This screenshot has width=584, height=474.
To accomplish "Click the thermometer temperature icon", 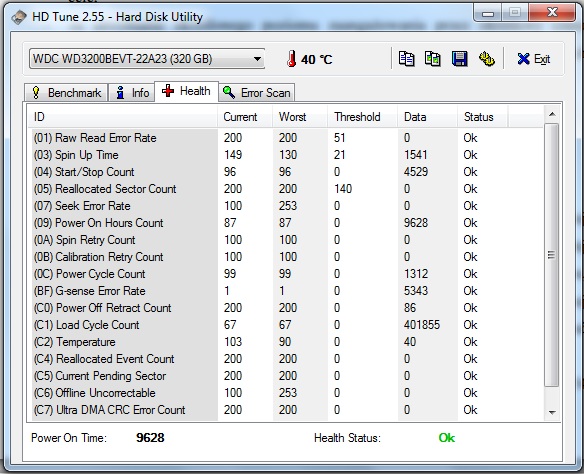I will click(292, 59).
